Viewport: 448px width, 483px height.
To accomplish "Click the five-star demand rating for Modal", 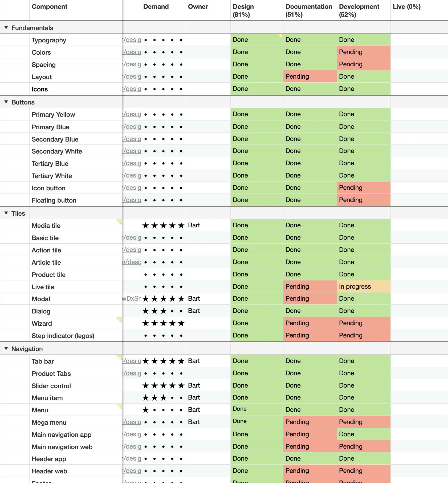I will [163, 299].
